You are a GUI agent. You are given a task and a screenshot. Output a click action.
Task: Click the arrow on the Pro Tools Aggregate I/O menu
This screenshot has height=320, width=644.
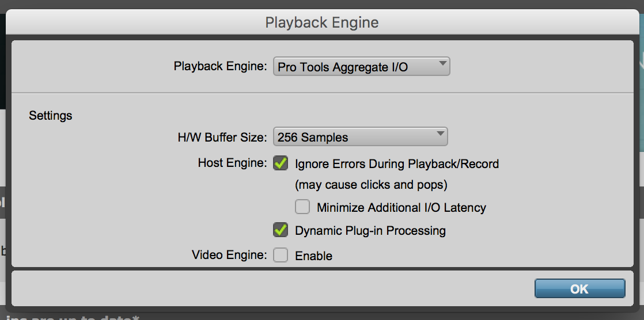[442, 64]
